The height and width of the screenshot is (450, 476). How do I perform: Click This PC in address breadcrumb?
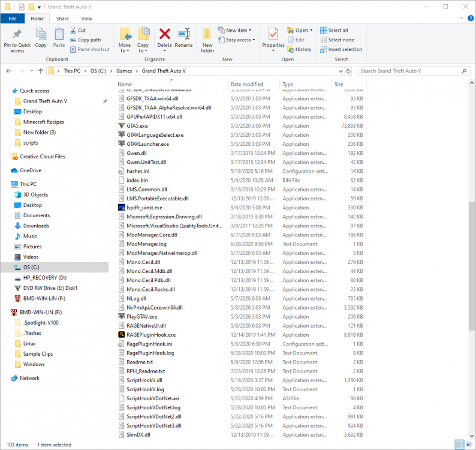(72, 71)
